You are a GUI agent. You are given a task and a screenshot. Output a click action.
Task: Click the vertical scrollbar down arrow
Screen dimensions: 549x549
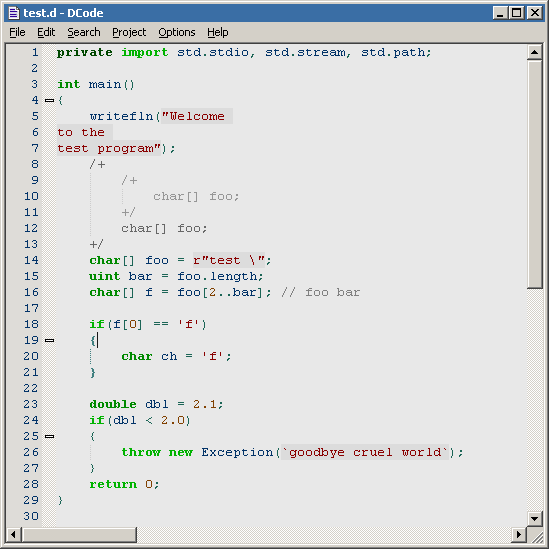pyautogui.click(x=534, y=519)
